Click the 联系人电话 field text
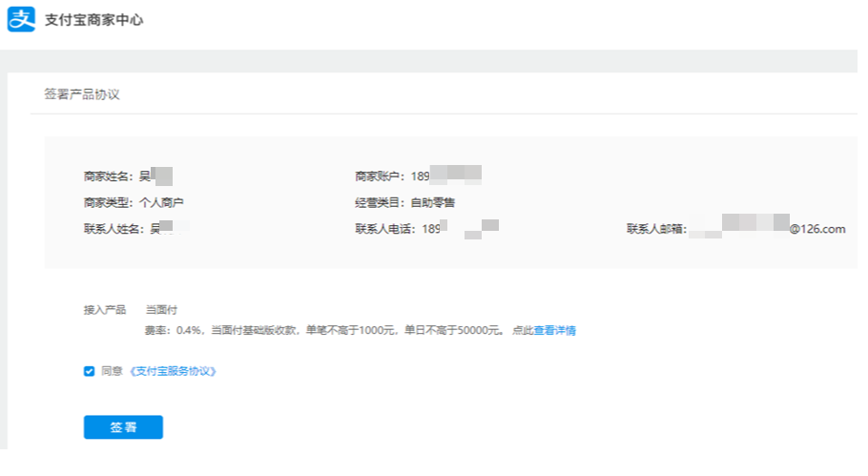The width and height of the screenshot is (868, 476). [x=426, y=229]
